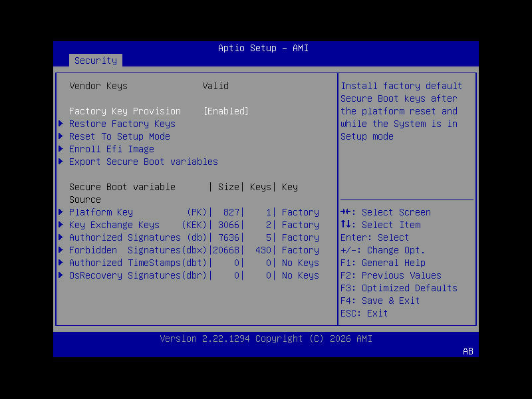The width and height of the screenshot is (532, 399).
Task: Open Restore Factory Keys submenu
Action: (122, 124)
